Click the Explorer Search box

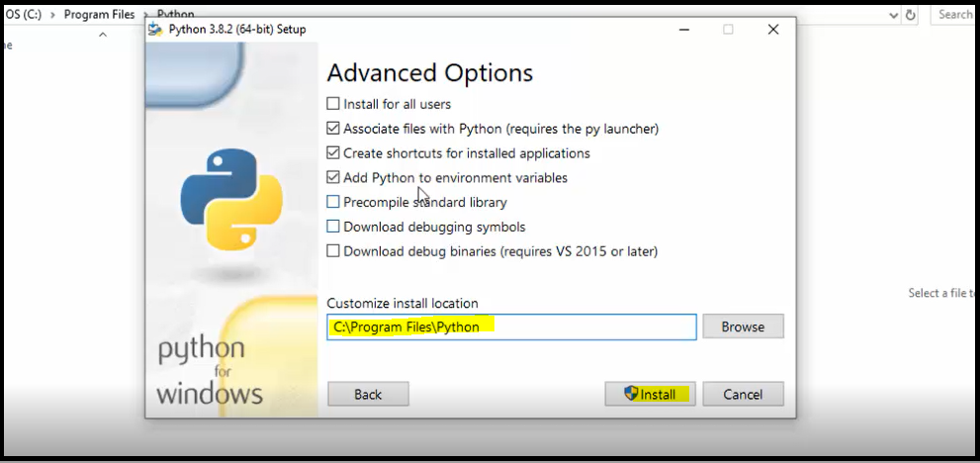click(x=955, y=15)
